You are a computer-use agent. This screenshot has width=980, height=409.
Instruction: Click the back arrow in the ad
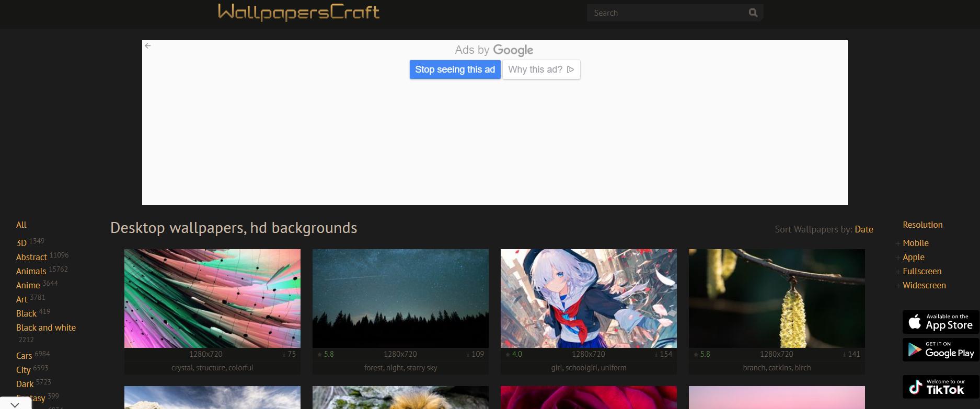pyautogui.click(x=148, y=46)
